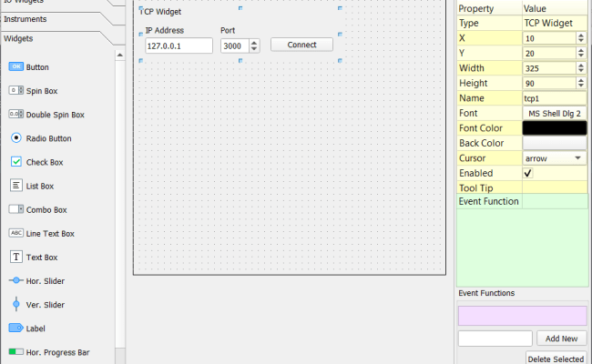
Task: Click the Height value field showing 90
Action: [x=550, y=84]
